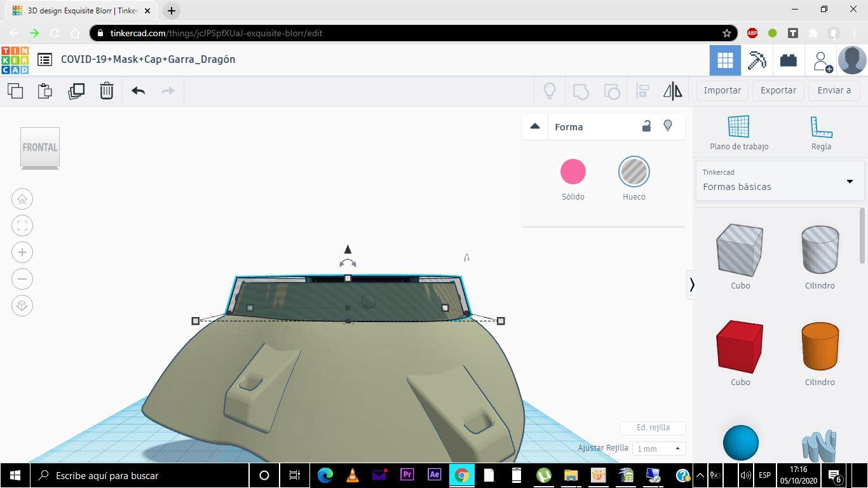Click the Exportar button
The image size is (868, 488).
point(778,90)
